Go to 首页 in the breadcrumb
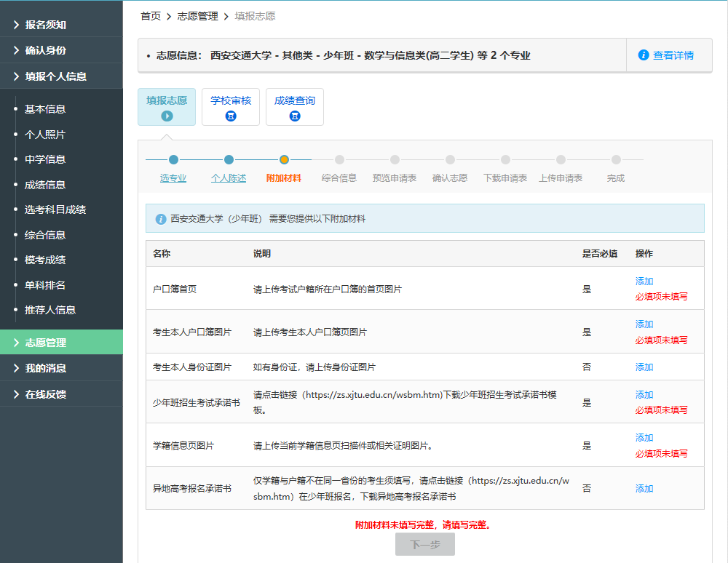 [151, 16]
